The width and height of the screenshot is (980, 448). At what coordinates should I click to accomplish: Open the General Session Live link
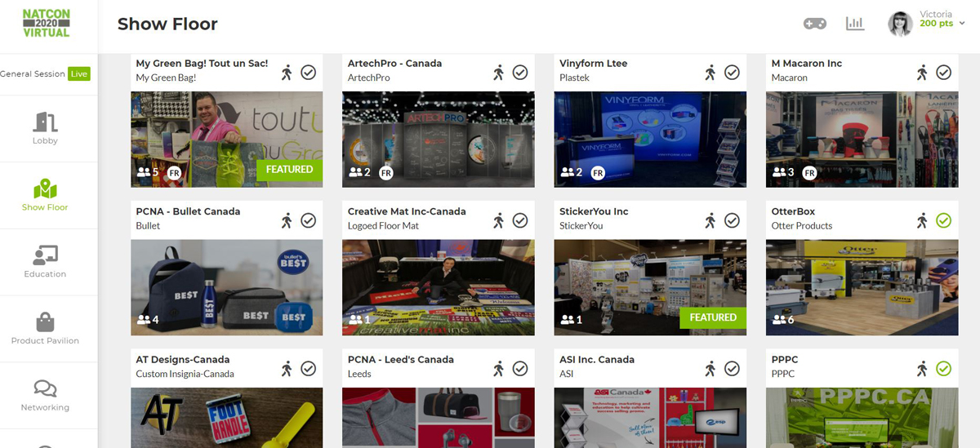point(45,73)
